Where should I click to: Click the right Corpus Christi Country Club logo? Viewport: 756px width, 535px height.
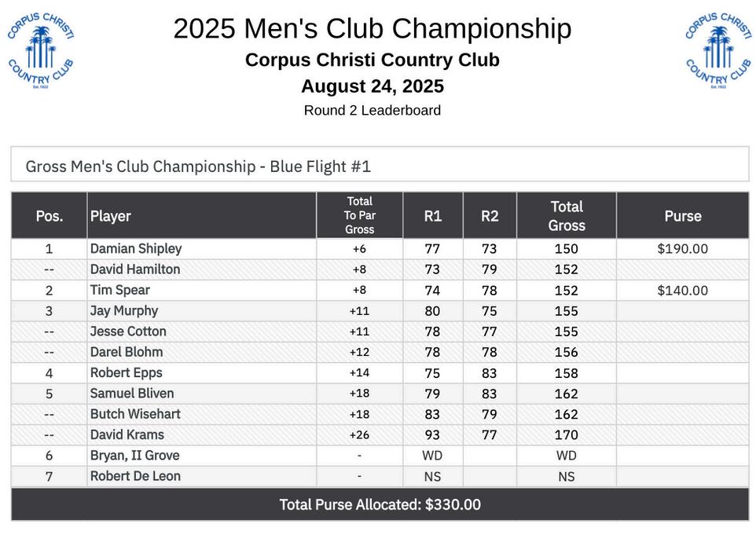click(718, 50)
